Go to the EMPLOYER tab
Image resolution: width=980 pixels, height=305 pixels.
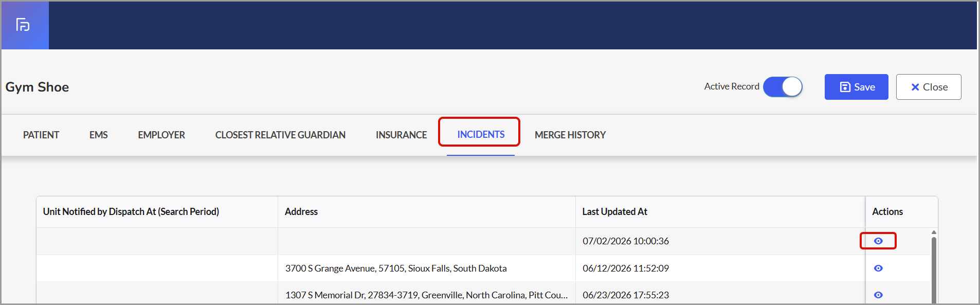[x=161, y=135]
